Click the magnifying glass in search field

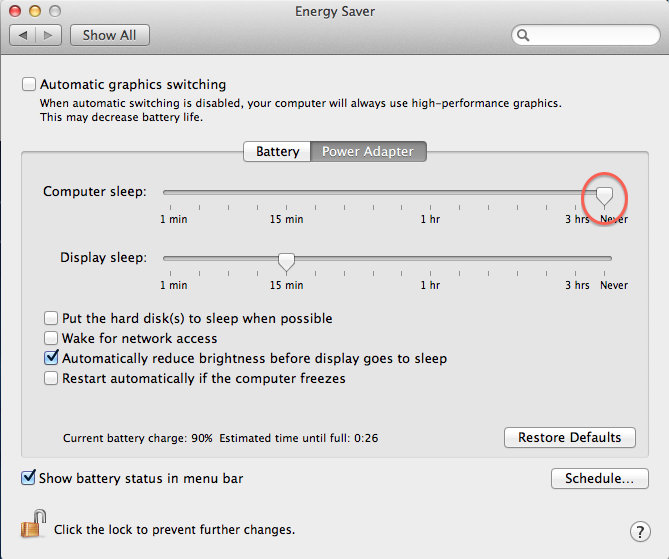click(x=524, y=35)
